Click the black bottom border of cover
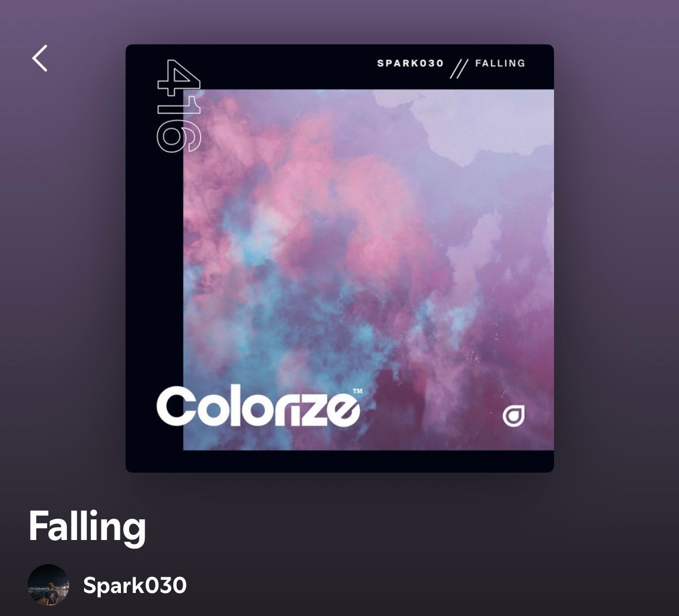The height and width of the screenshot is (616, 679). click(340, 462)
